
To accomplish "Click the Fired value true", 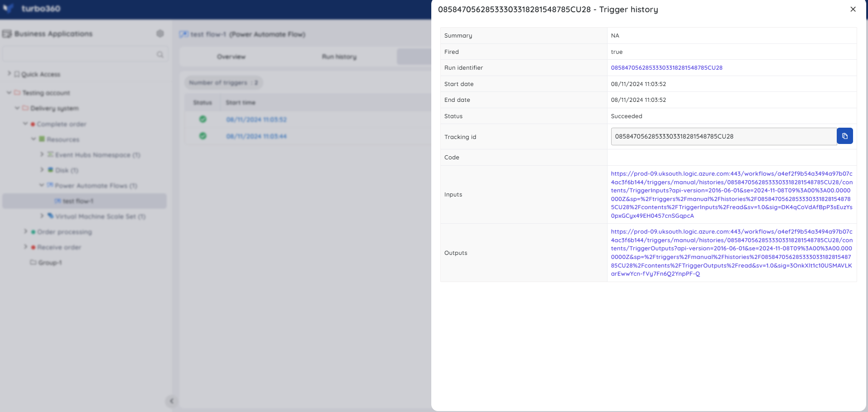I will coord(617,52).
